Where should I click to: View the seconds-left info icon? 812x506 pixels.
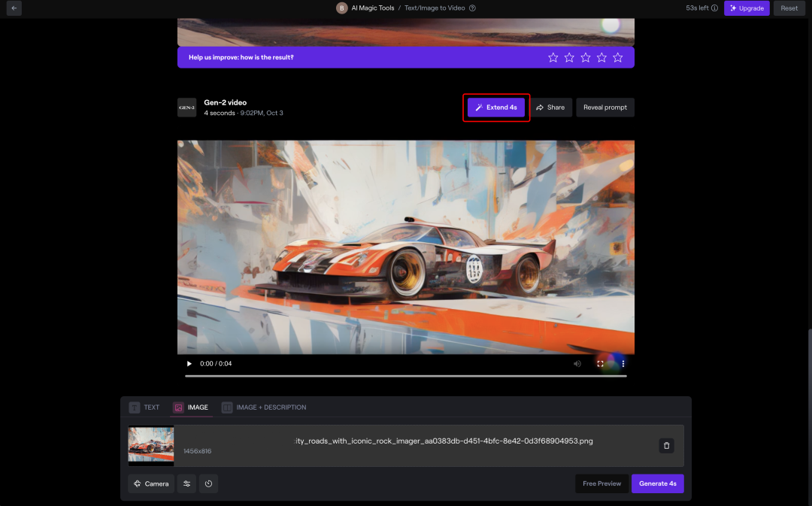point(715,8)
